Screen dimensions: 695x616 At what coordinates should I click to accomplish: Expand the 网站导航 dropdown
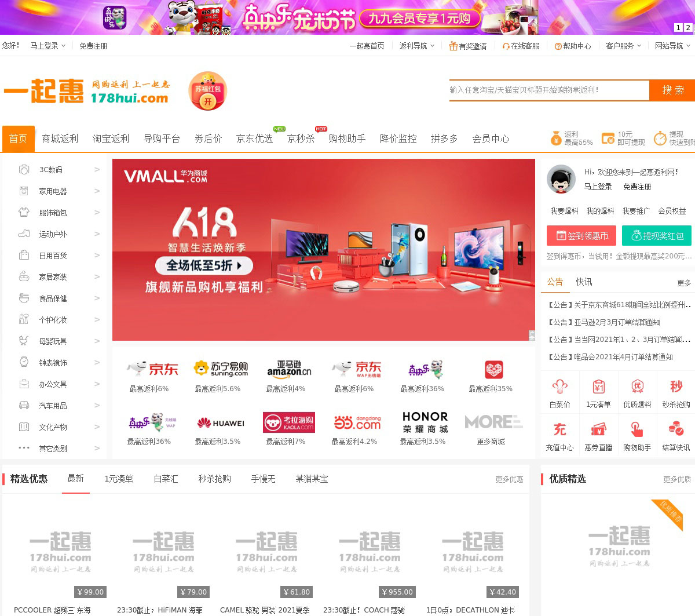pyautogui.click(x=672, y=46)
